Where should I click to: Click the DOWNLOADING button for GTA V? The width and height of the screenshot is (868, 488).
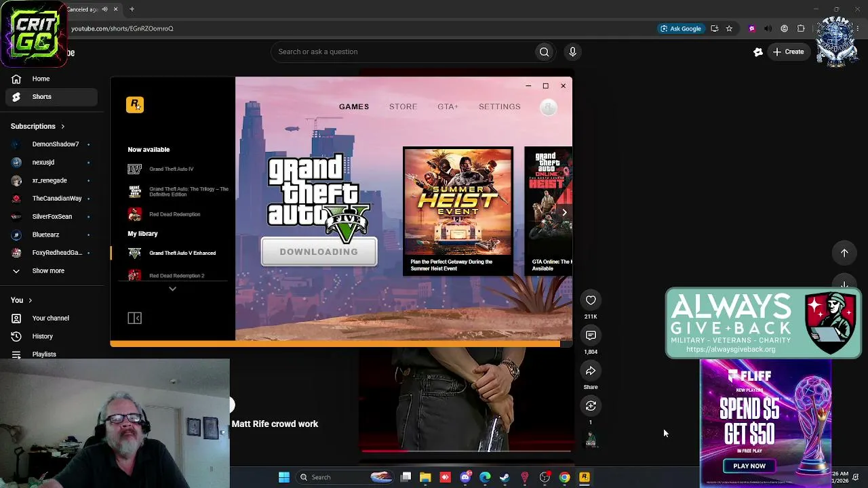click(x=319, y=251)
